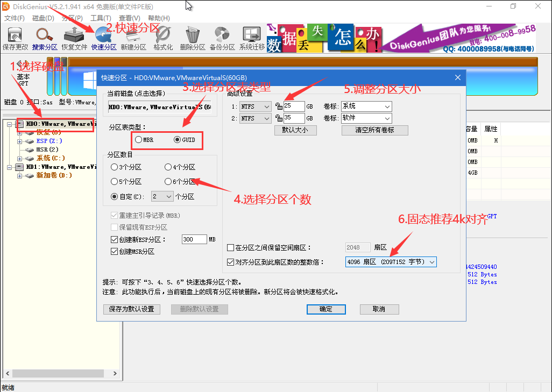Click lock icon beside partition 2 size
Viewport: 552px width, 392px height.
click(x=279, y=118)
